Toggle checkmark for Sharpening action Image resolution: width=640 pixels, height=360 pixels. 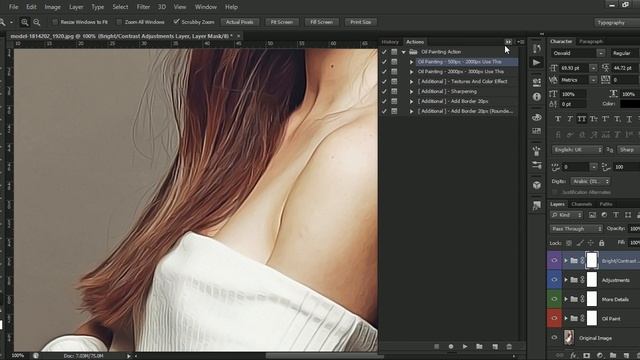(384, 91)
